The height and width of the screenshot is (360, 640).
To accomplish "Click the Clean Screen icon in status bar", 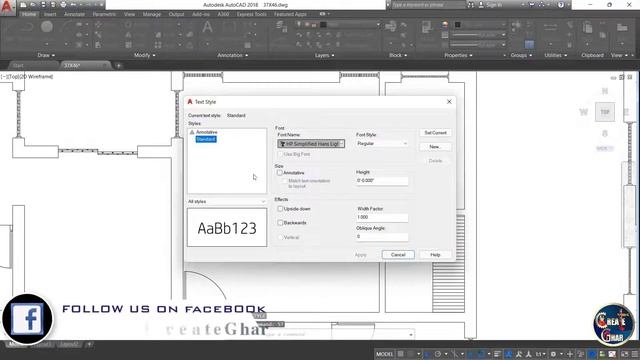I will (x=625, y=354).
